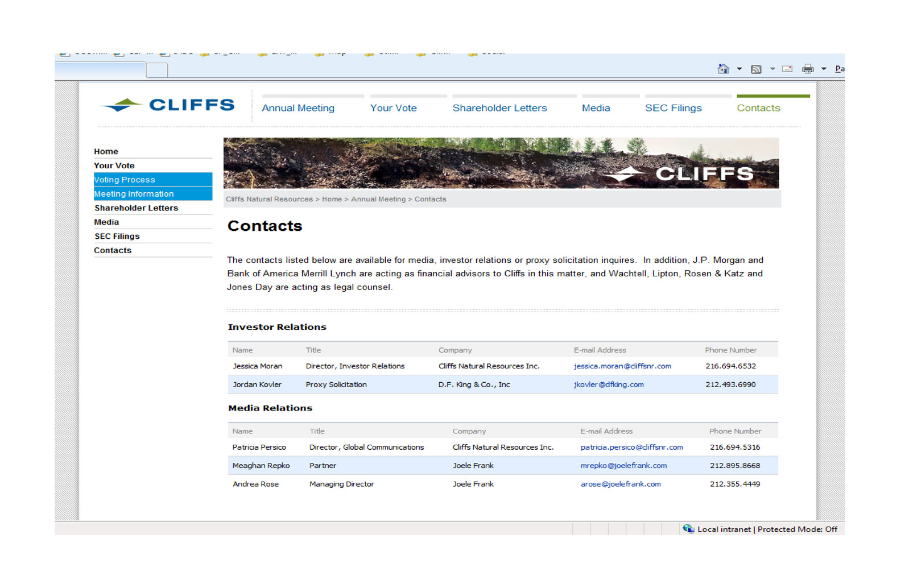Email jessica.moran@cliffsnr.com
This screenshot has width=909, height=588.
[622, 366]
